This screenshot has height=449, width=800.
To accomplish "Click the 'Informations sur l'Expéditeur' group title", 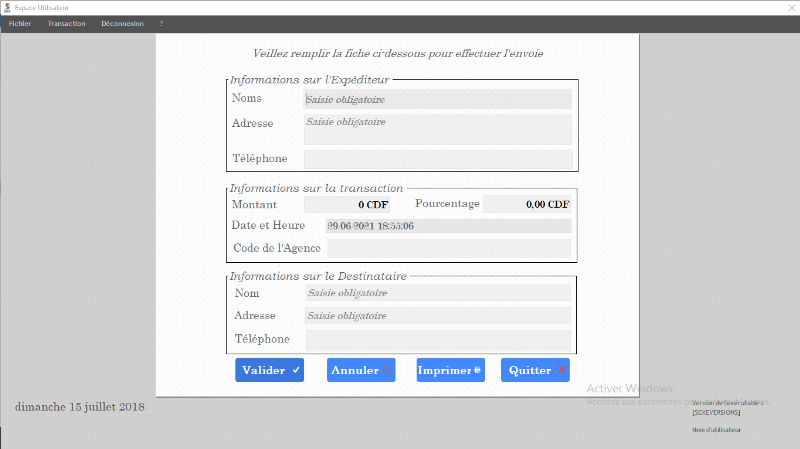I will 309,80.
